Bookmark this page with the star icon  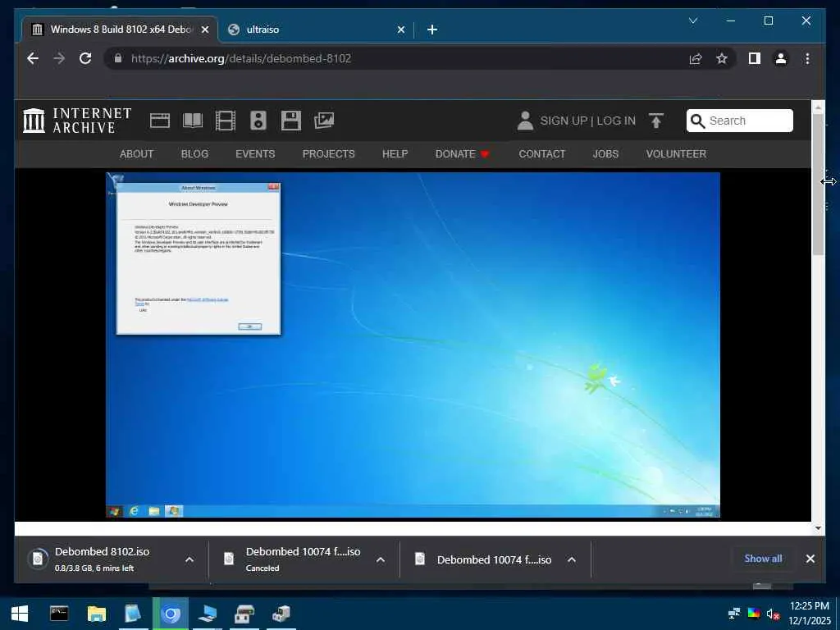(722, 58)
